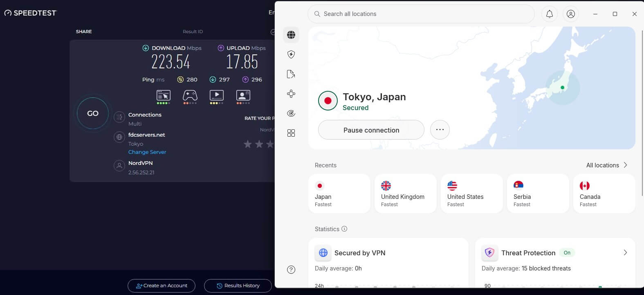Click Create an Account in Speedtest
Screen dimensions: 644x295
pyautogui.click(x=162, y=286)
